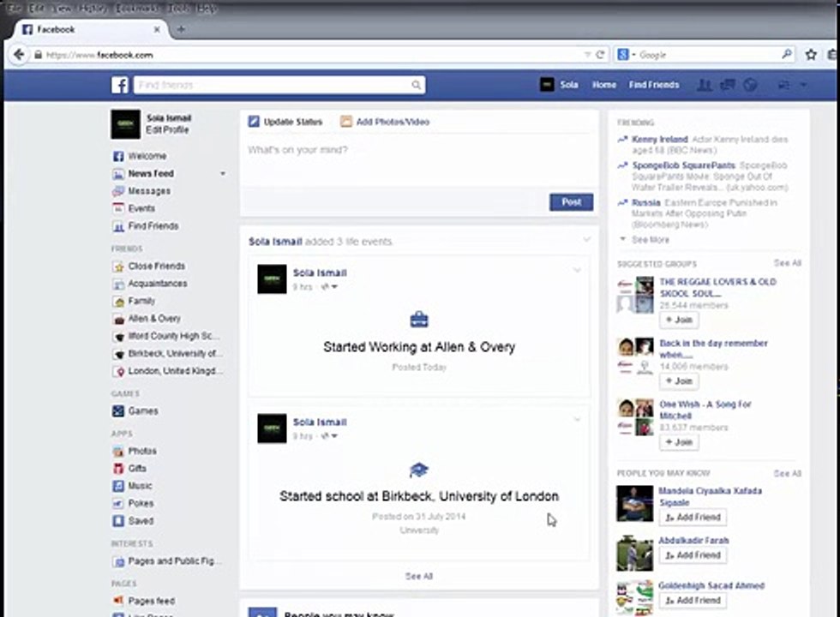The height and width of the screenshot is (617, 840).
Task: Open a new browser tab with the plus button
Action: 181,29
